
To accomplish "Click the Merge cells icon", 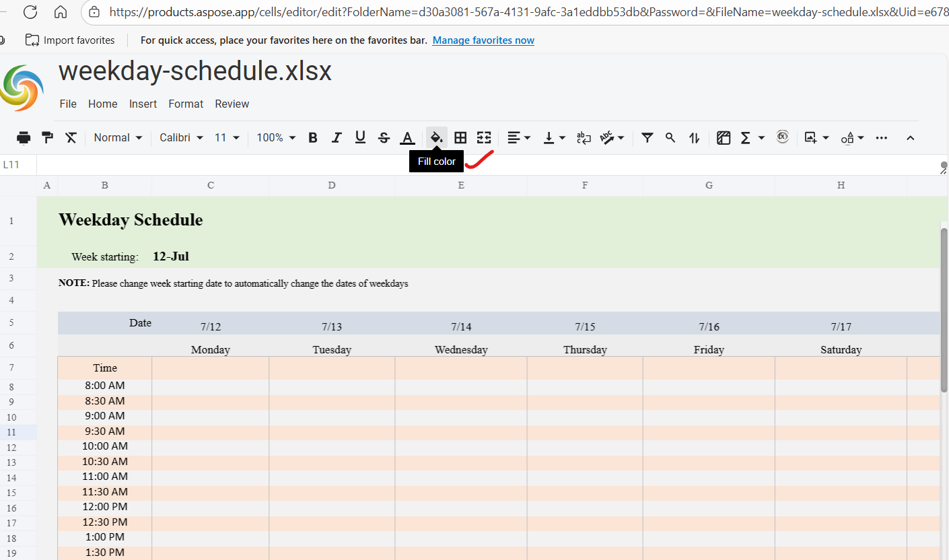I will [484, 138].
